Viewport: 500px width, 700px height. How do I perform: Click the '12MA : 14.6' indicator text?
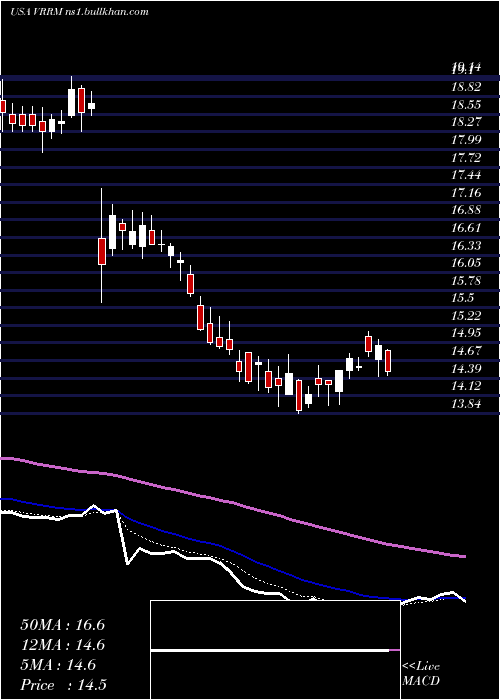click(63, 645)
